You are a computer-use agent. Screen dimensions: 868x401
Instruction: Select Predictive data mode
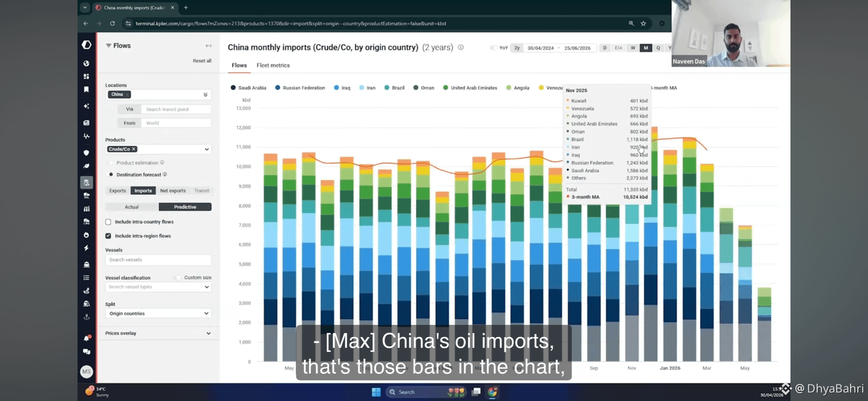[x=185, y=207]
